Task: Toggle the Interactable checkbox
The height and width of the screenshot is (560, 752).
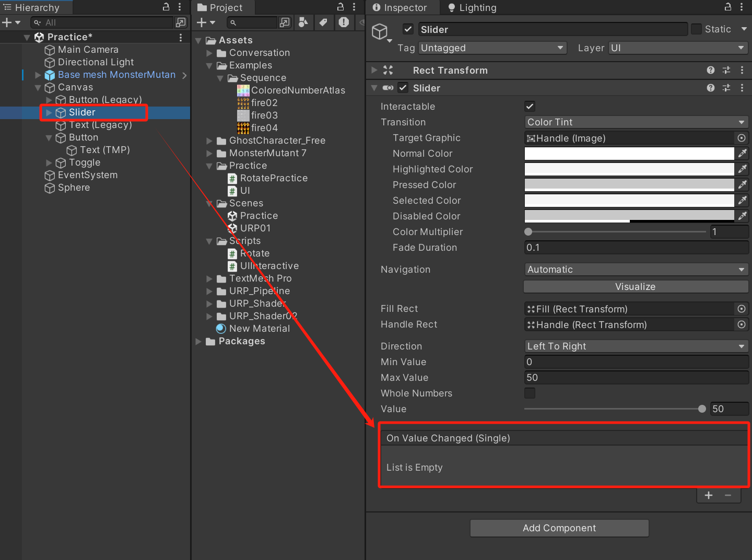Action: click(530, 107)
